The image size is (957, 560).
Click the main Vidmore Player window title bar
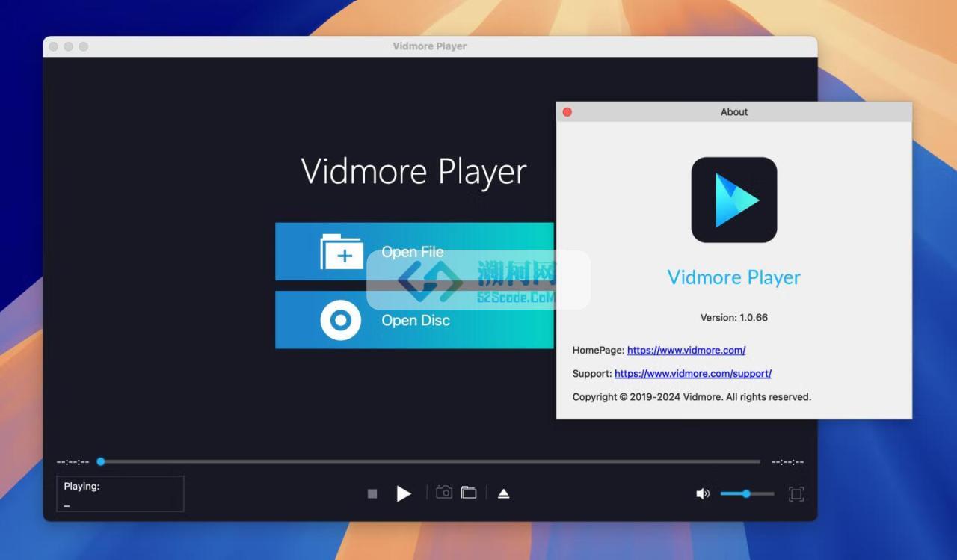[x=430, y=46]
